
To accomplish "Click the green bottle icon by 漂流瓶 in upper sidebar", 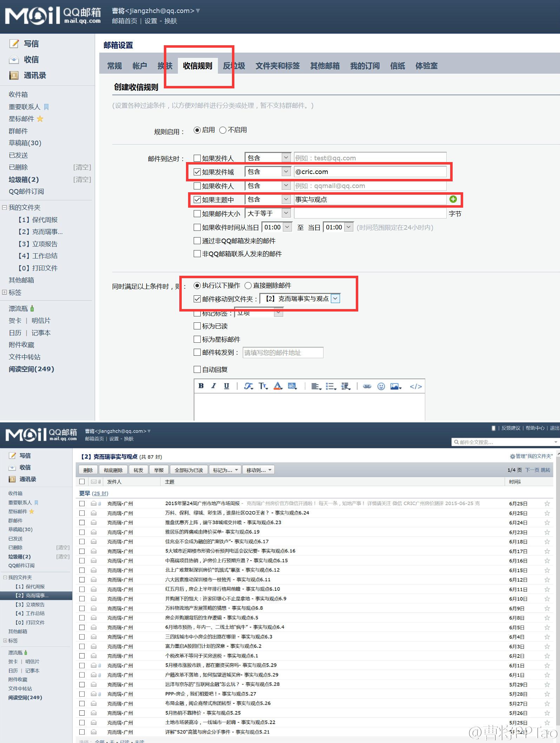I will click(32, 308).
